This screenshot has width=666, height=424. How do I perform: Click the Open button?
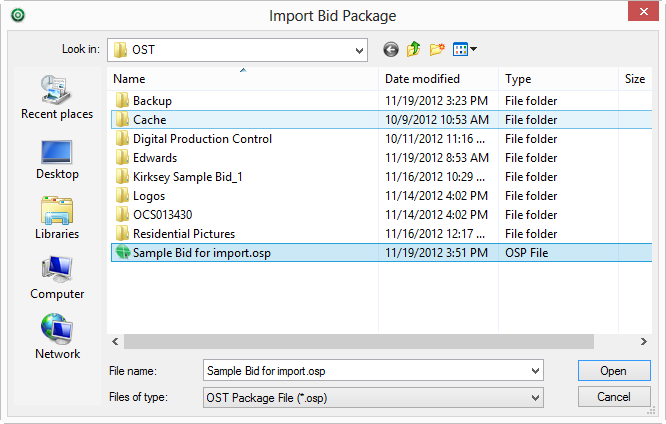tap(614, 371)
